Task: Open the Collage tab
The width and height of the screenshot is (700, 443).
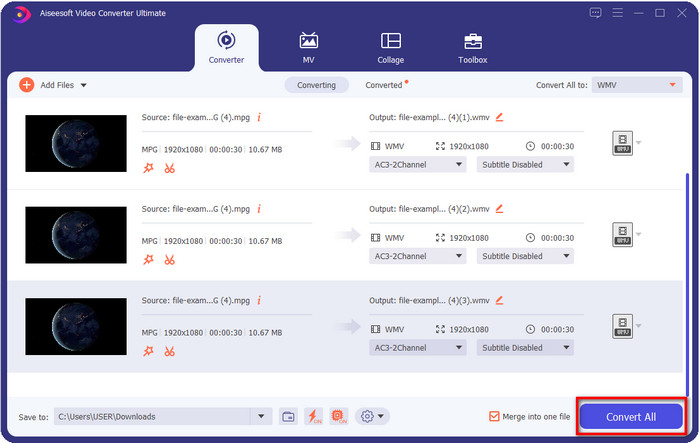Action: [x=391, y=48]
